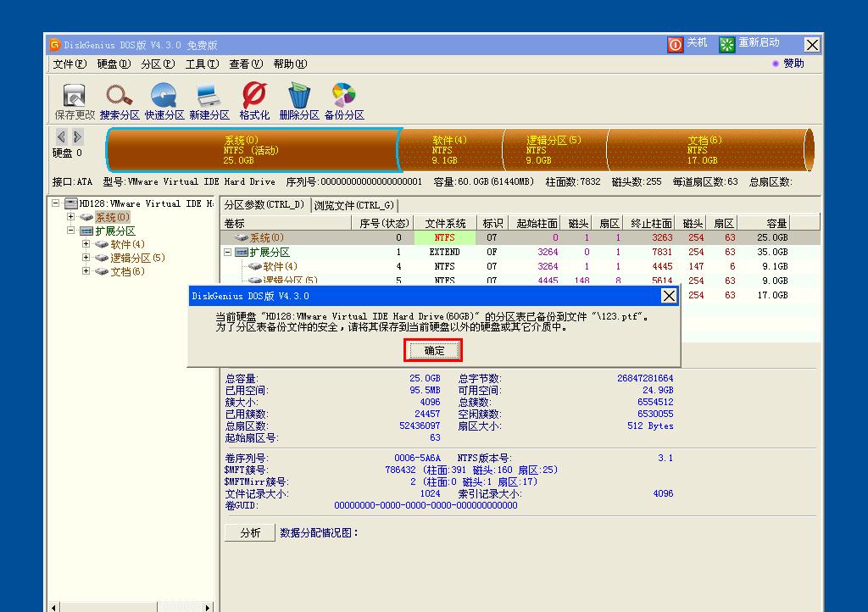The width and height of the screenshot is (868, 612).
Task: Select 软件(4) in the disk tree
Action: tap(127, 245)
